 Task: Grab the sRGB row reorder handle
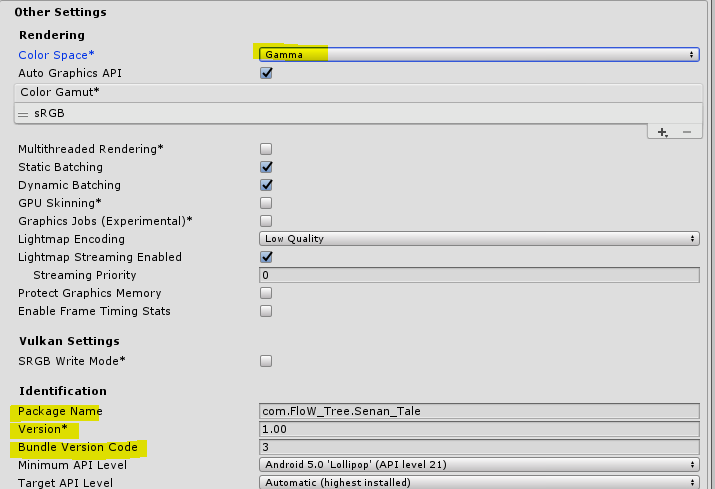[x=23, y=114]
